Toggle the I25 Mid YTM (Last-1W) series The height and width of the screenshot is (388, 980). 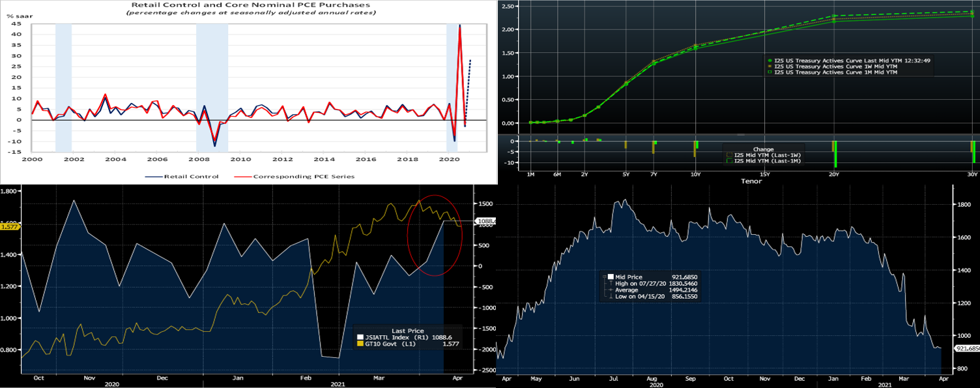point(730,155)
